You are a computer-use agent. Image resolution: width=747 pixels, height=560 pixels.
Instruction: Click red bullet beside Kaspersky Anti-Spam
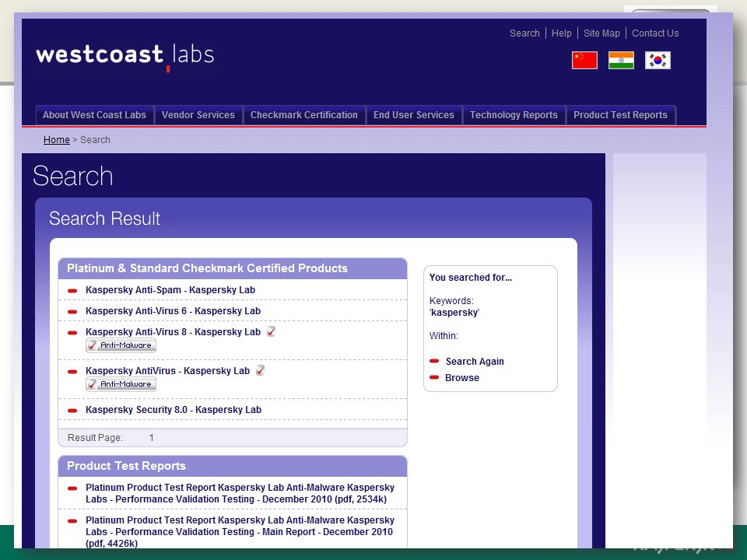72,290
